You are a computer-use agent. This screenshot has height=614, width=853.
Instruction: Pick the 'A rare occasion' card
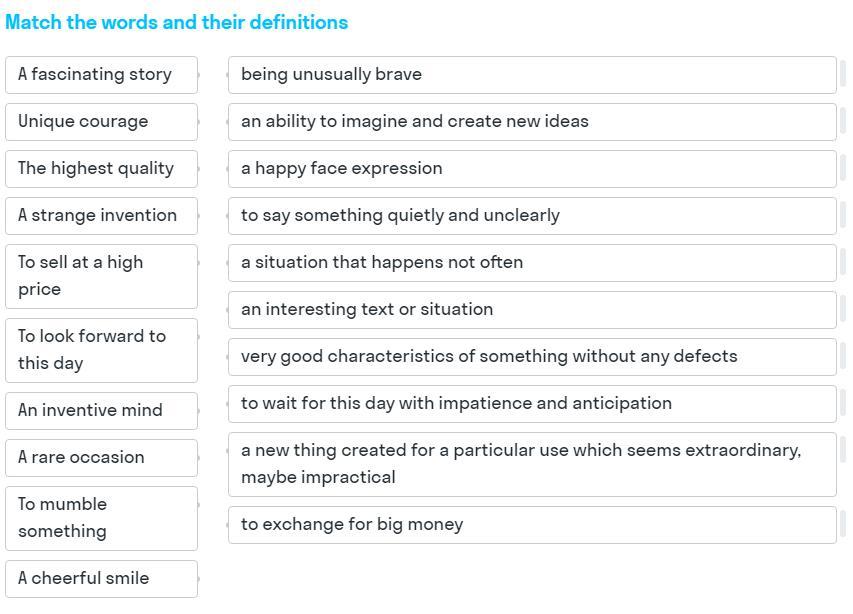click(x=101, y=458)
